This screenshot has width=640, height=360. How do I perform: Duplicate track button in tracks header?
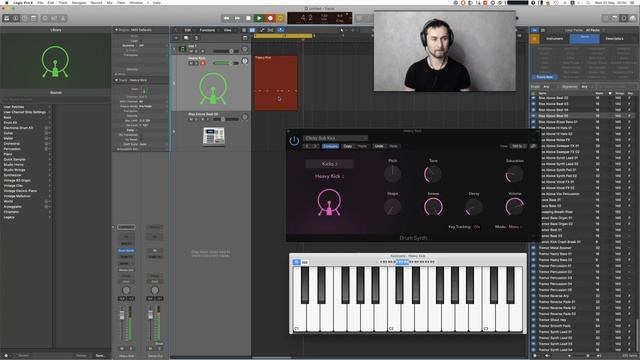click(186, 38)
